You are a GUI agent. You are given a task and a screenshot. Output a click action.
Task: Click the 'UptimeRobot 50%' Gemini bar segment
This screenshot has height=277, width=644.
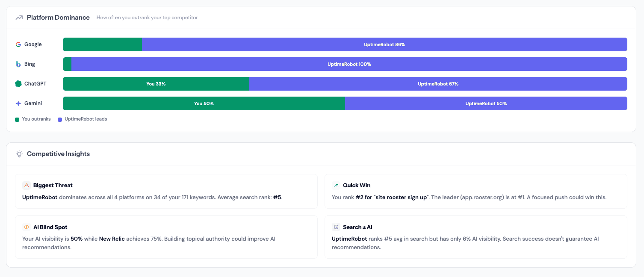click(x=486, y=103)
